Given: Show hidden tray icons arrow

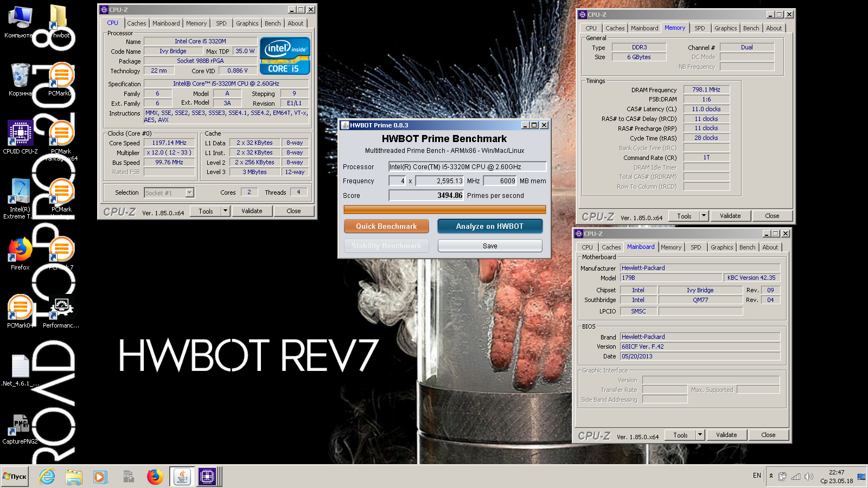Looking at the screenshot, I should [771, 476].
